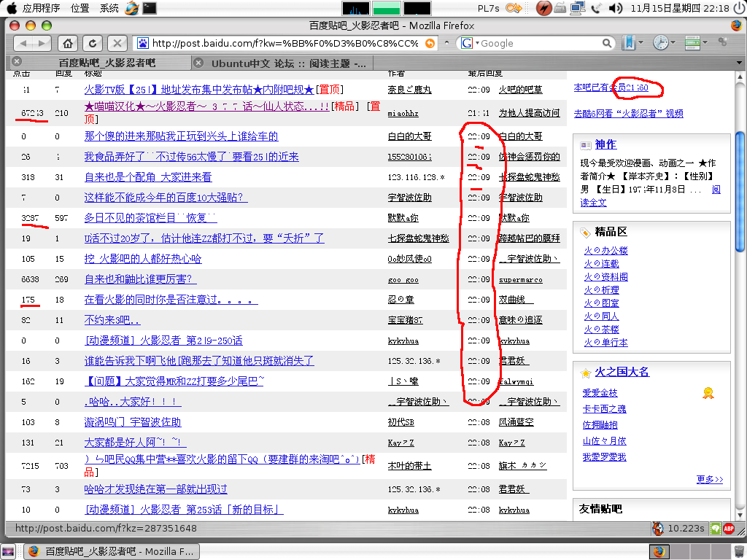
Task: Click the date and time clock
Action: [680, 8]
